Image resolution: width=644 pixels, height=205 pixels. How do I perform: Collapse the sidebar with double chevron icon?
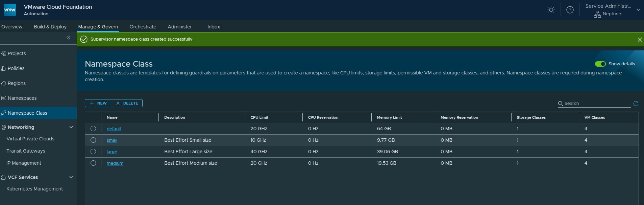pyautogui.click(x=68, y=38)
